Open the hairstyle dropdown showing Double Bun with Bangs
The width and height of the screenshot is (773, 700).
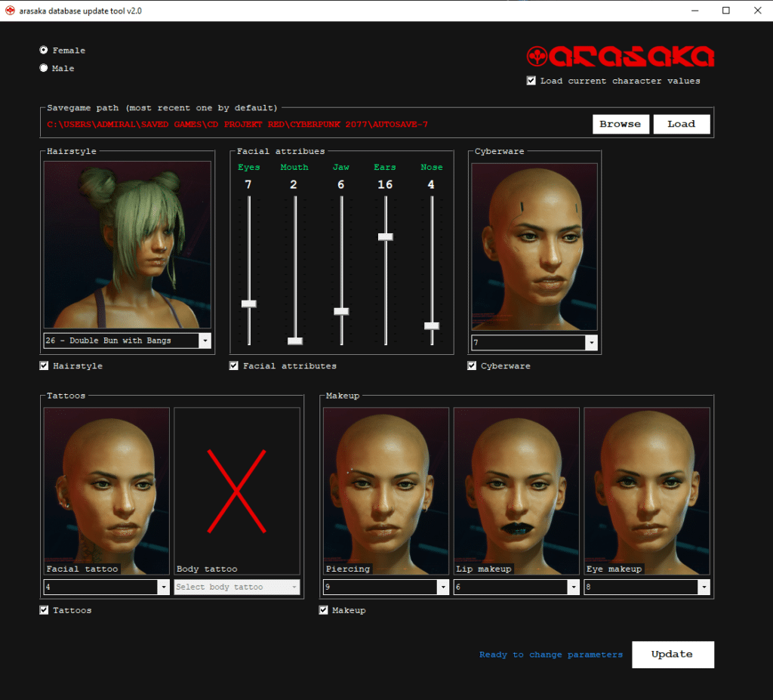pos(205,340)
